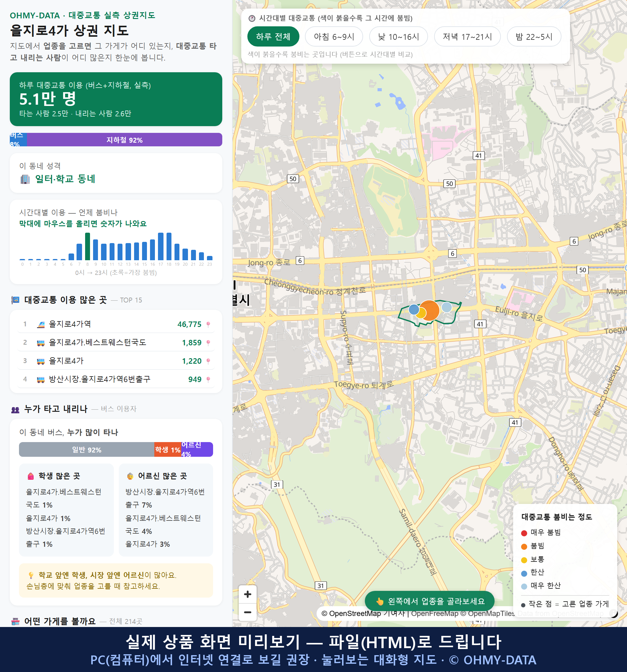
Task: Click the 지하철 92% purple bar segment
Action: 124,140
